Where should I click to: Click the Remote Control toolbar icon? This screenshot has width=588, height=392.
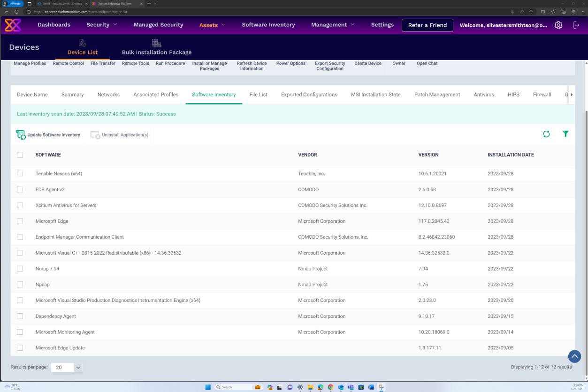(x=68, y=63)
